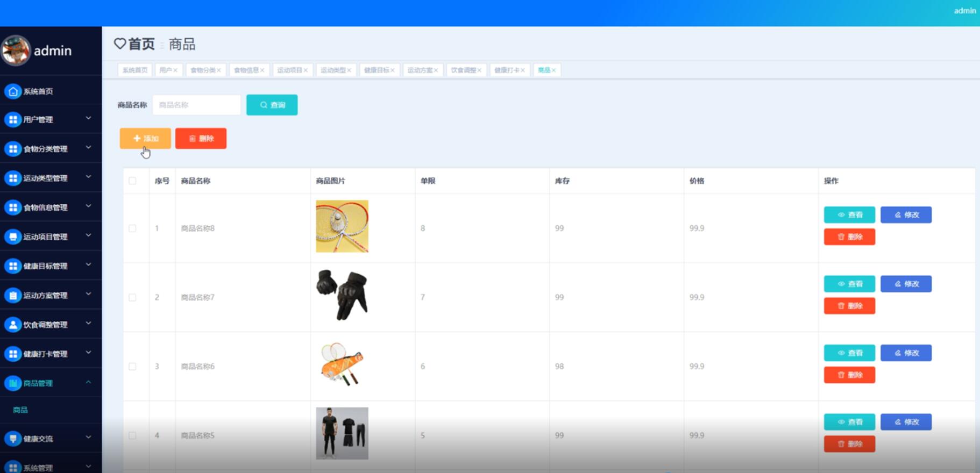Viewport: 980px width, 473px height.
Task: Open the 系统首页 tab
Action: 134,70
